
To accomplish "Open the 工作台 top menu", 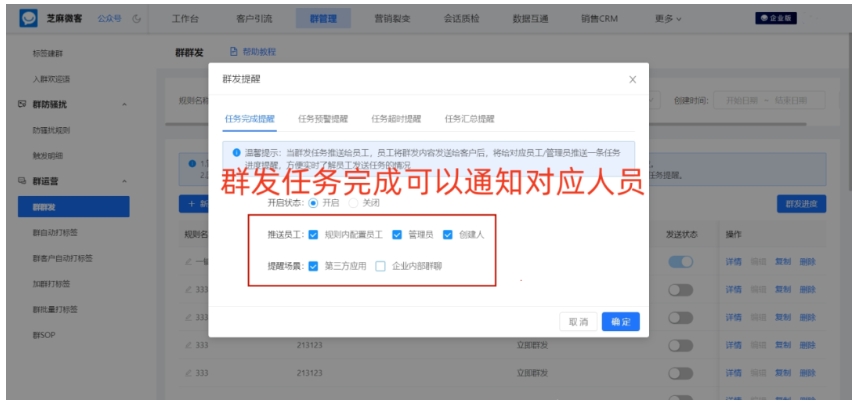I will [185, 19].
